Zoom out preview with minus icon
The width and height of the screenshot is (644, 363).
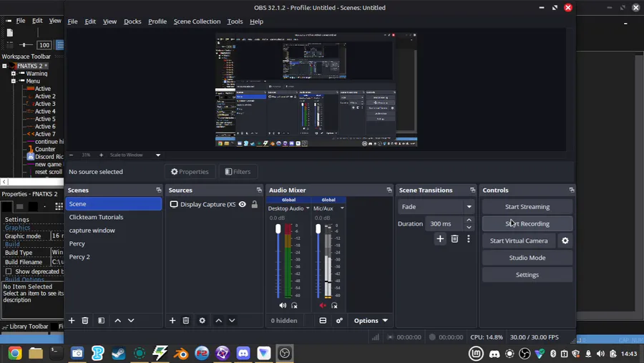point(71,155)
